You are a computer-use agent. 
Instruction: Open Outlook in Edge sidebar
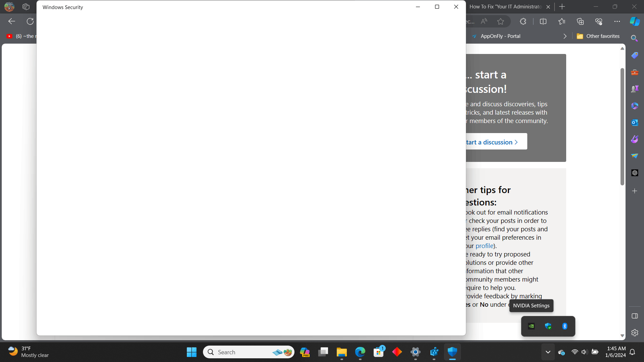click(x=635, y=123)
